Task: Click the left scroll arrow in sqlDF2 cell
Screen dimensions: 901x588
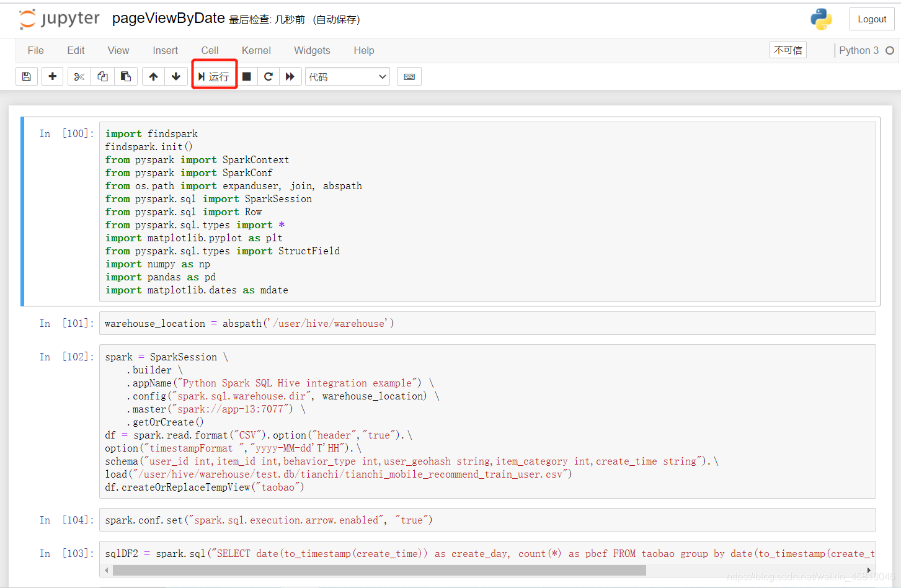Action: (107, 570)
